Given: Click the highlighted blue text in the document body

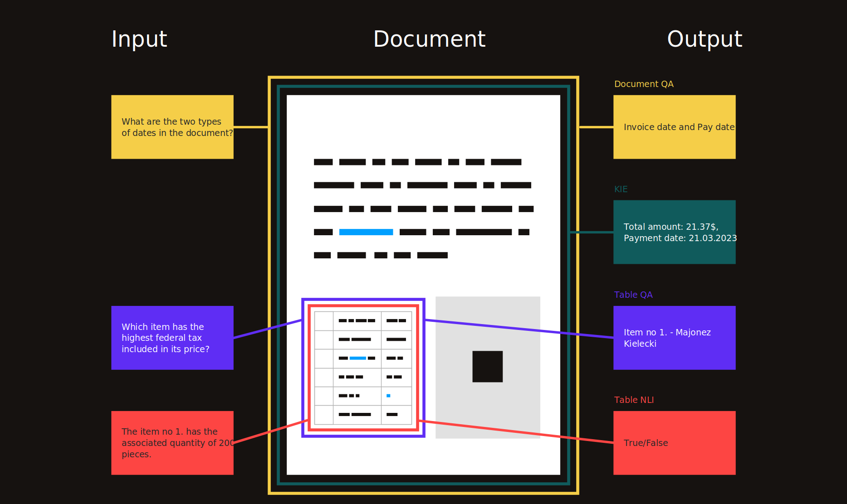Looking at the screenshot, I should [x=366, y=232].
